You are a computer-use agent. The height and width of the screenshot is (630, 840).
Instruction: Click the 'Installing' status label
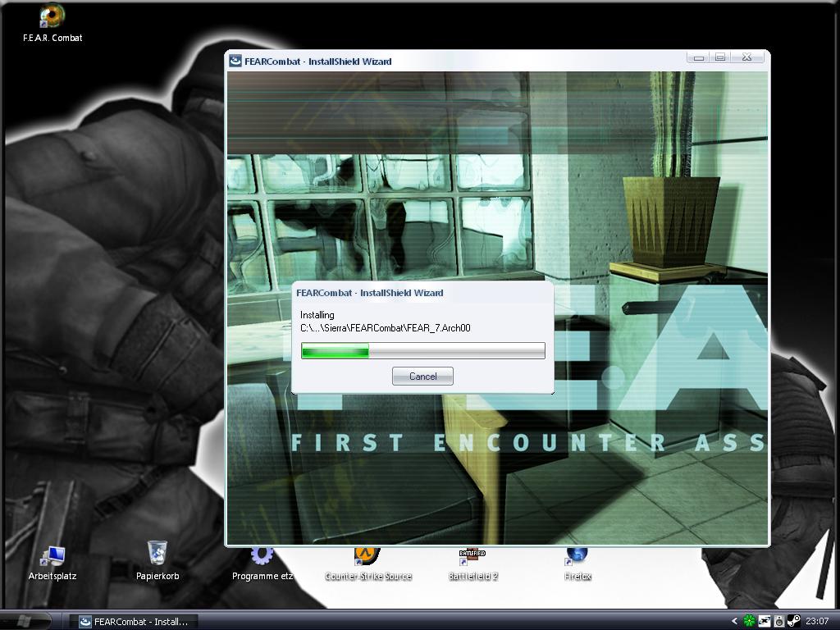click(317, 315)
